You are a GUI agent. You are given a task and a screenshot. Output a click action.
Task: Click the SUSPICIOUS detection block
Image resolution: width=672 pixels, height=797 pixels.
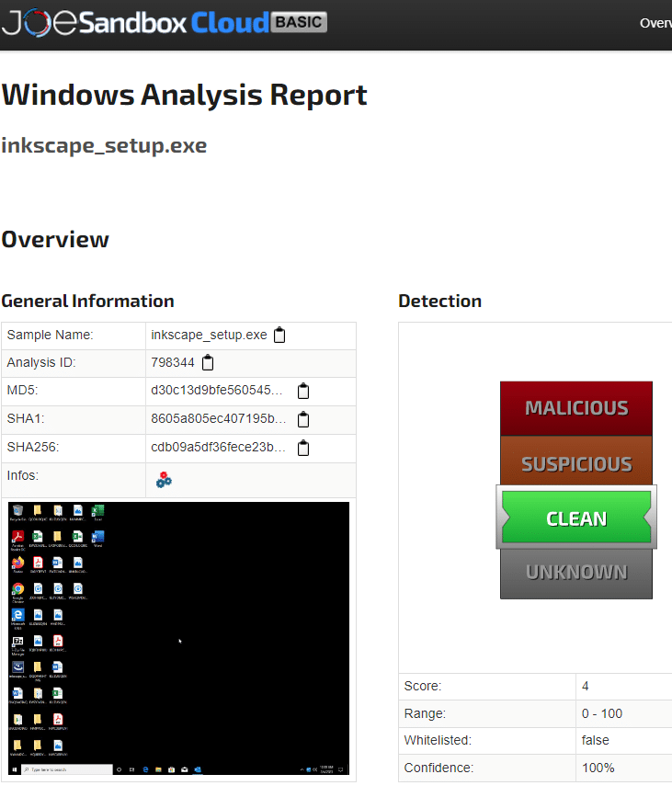pos(575,461)
